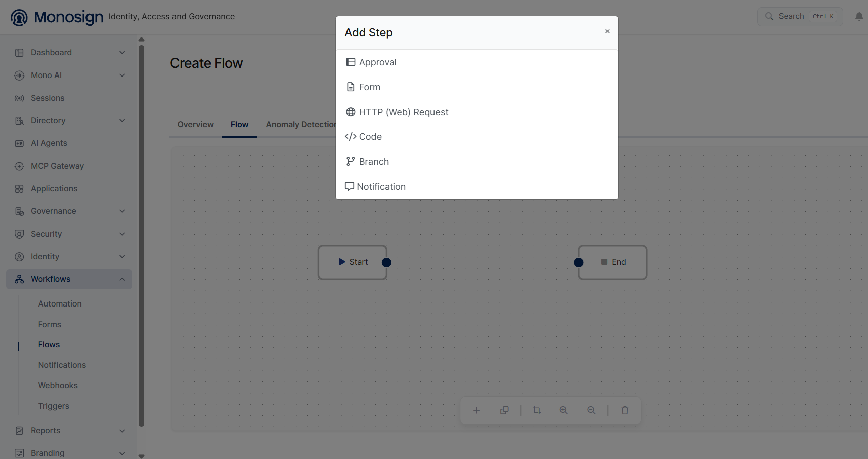Collapse the Workflows section
This screenshot has height=459, width=868.
122,279
